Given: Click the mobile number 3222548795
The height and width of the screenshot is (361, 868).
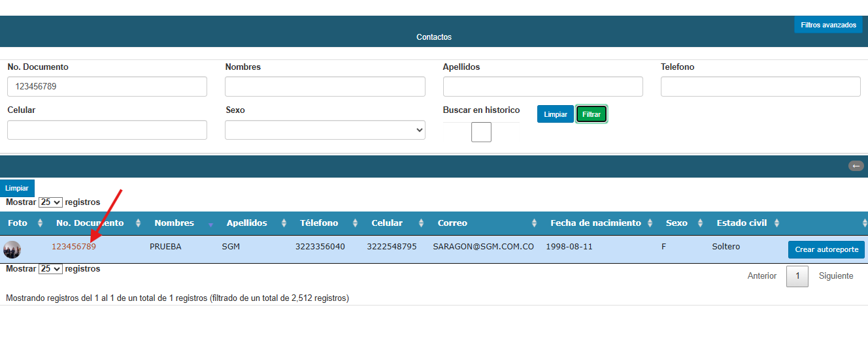Looking at the screenshot, I should [392, 247].
